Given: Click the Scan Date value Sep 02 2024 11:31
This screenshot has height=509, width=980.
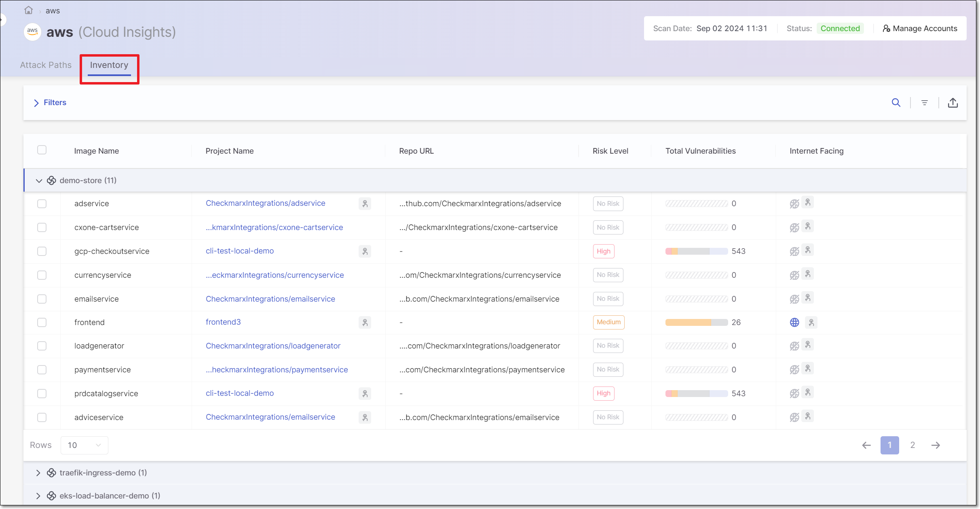Looking at the screenshot, I should [x=732, y=28].
